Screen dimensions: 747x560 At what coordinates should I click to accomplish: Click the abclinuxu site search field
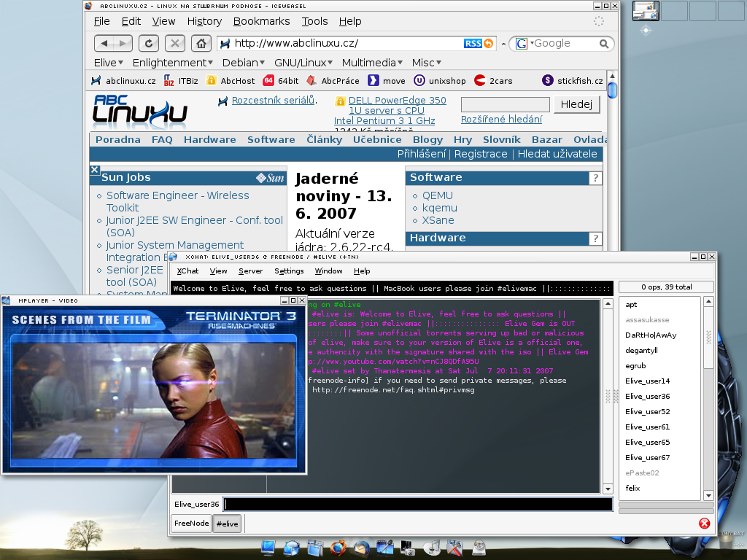pyautogui.click(x=506, y=104)
